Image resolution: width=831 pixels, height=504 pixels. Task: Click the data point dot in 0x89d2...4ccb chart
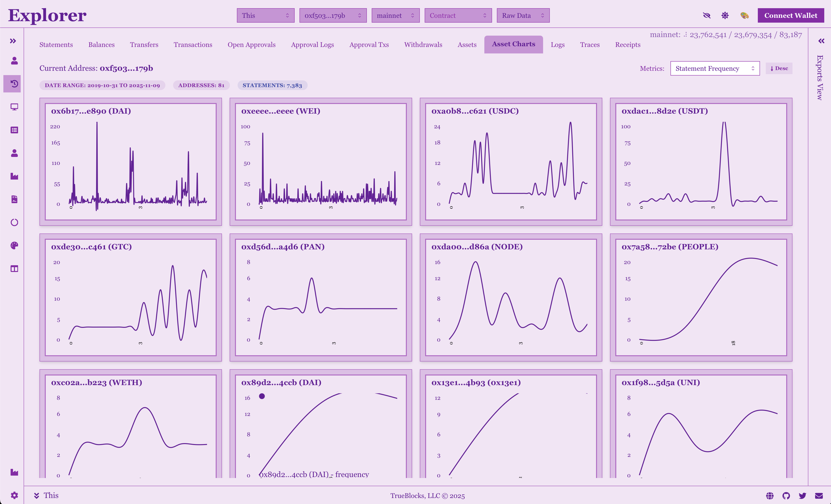click(262, 396)
